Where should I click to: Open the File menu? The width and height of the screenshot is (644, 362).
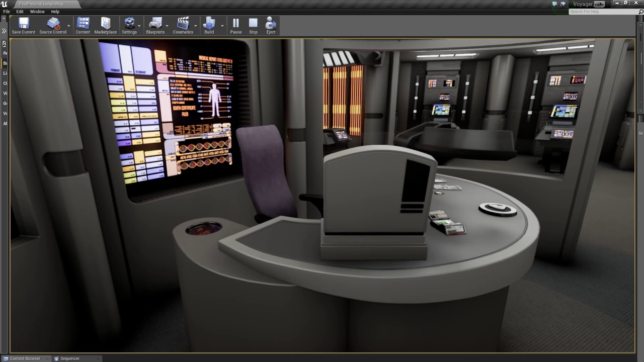7,12
